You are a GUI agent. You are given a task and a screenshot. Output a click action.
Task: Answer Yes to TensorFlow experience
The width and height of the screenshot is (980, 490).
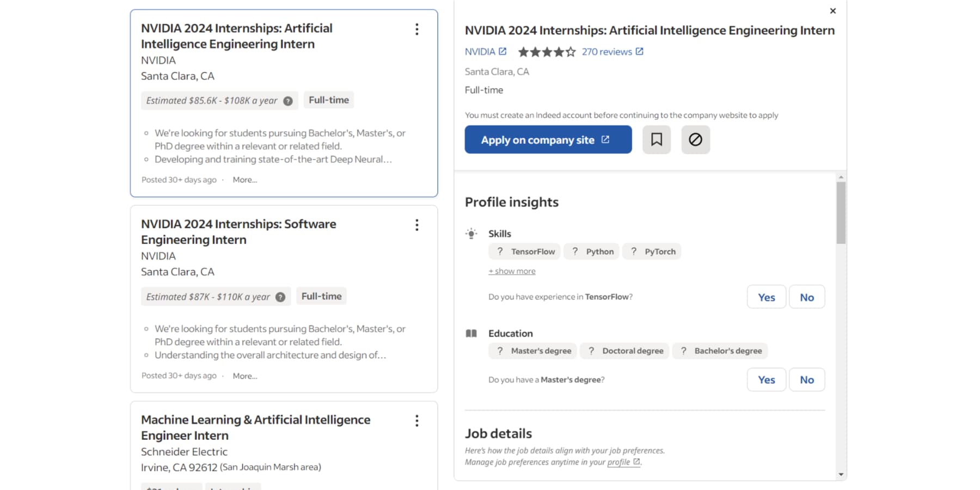(x=766, y=297)
